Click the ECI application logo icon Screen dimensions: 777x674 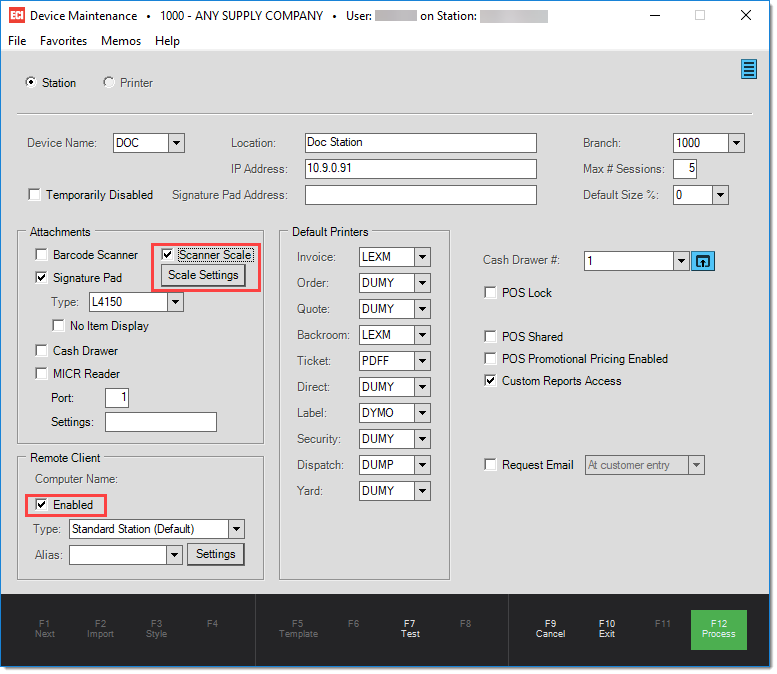[16, 15]
